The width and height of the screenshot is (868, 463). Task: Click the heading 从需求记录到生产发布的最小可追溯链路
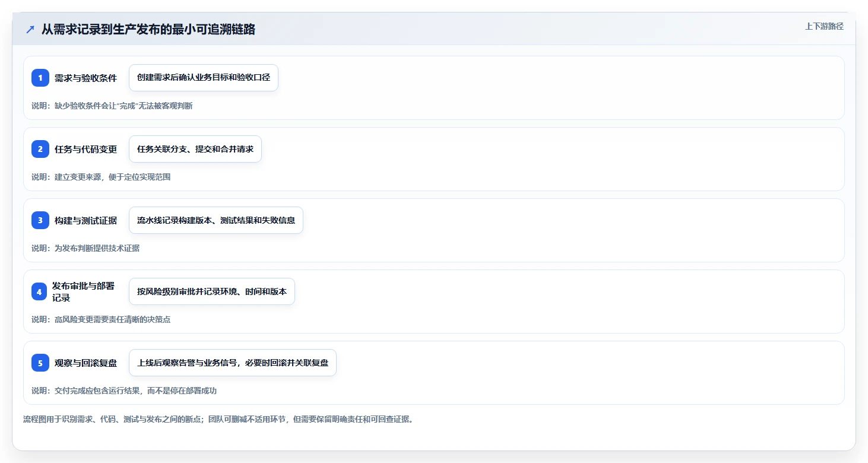click(x=148, y=29)
